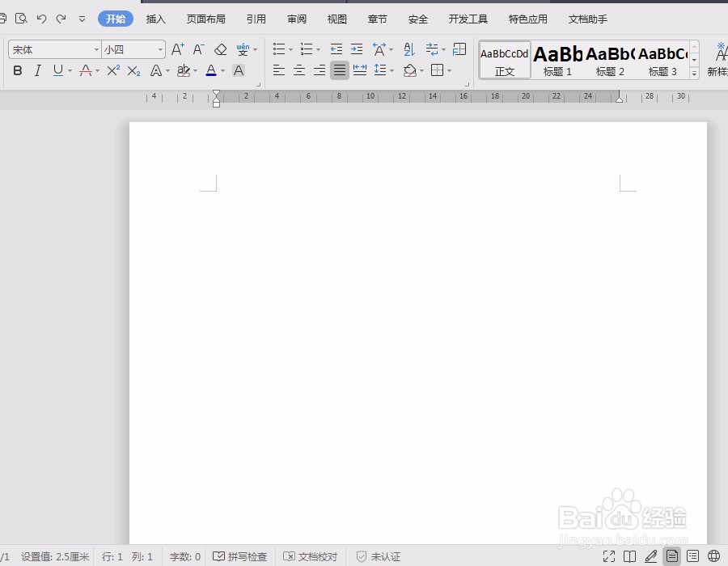Apply subscript X₂ formatting
728x566 pixels.
coord(133,70)
